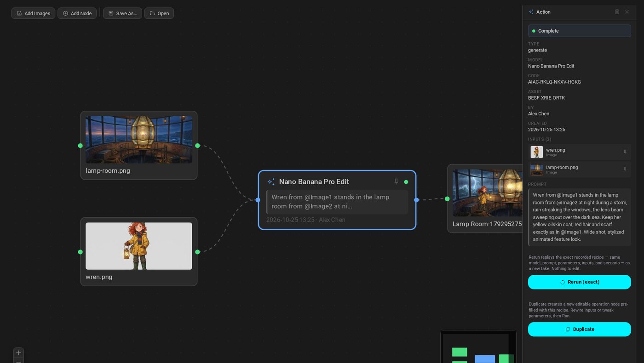Click the sparkle icon on Nano Banana Pro Edit node
Viewport: 644px width, 363px height.
point(271,181)
